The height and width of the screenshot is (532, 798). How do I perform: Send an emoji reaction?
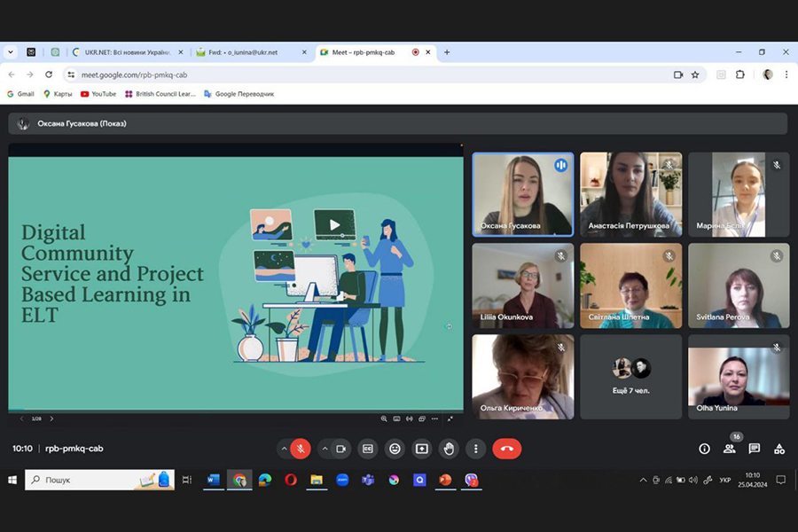(395, 449)
